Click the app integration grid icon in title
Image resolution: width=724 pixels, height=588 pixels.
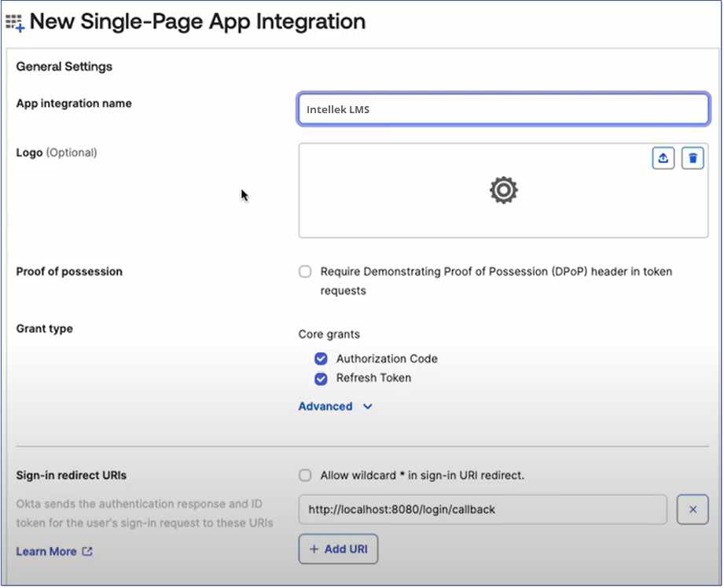coord(15,23)
